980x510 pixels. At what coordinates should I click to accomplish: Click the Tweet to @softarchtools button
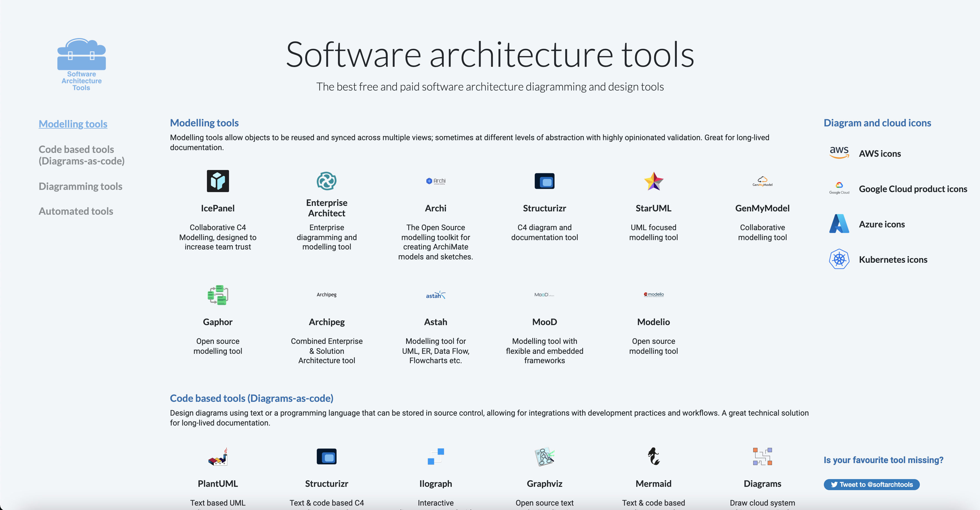point(872,485)
